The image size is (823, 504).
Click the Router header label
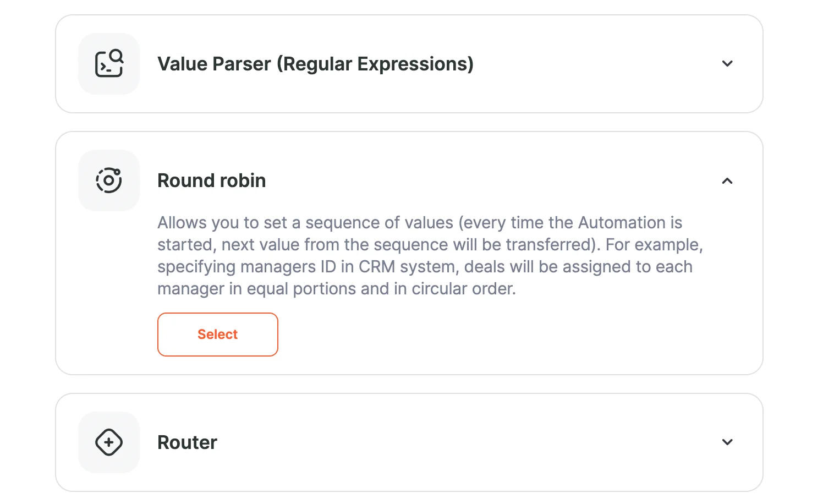click(187, 442)
